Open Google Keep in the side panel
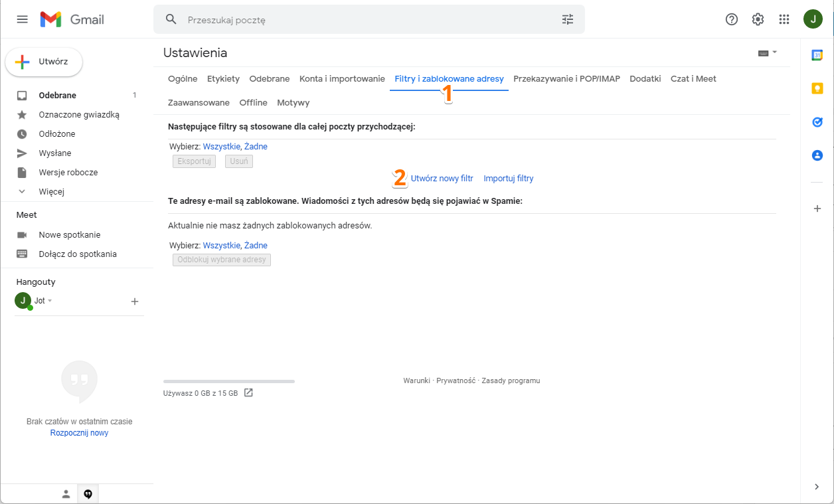Viewport: 834px width, 504px height. pyautogui.click(x=817, y=87)
